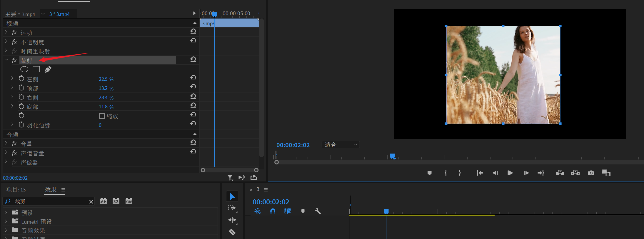Toggle the 羽化边缘 stopwatch animation

pyautogui.click(x=21, y=125)
